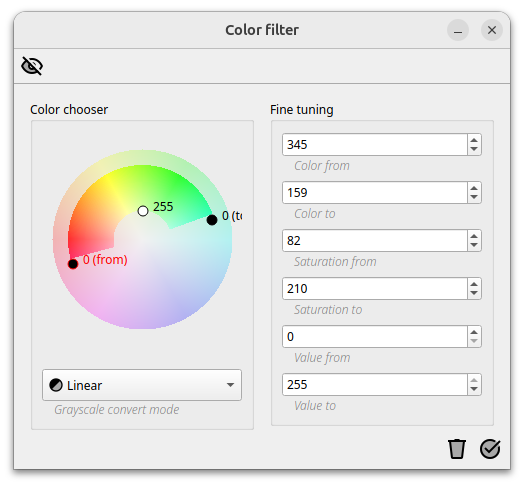Viewport: 524px width, 486px height.
Task: Click the dropdown arrow beside Linear
Action: 230,385
